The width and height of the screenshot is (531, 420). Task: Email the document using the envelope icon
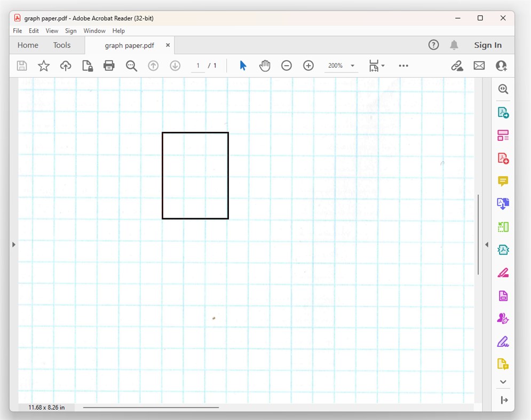click(479, 65)
